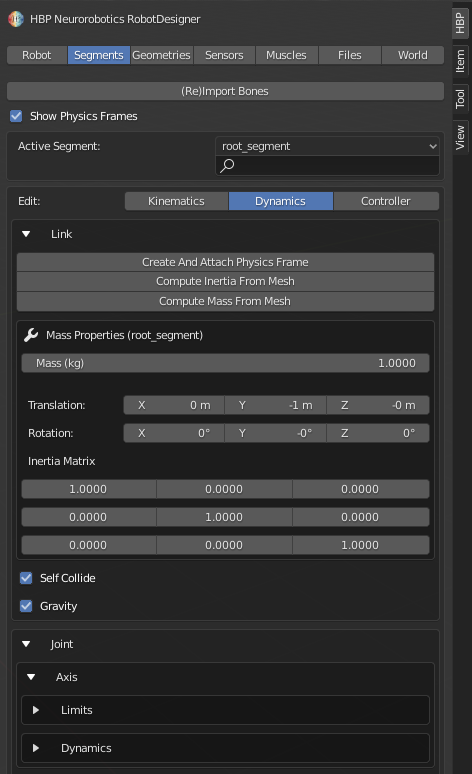Toggle the Show Physics Frames checkbox
Image resolution: width=472 pixels, height=774 pixels.
tap(16, 116)
